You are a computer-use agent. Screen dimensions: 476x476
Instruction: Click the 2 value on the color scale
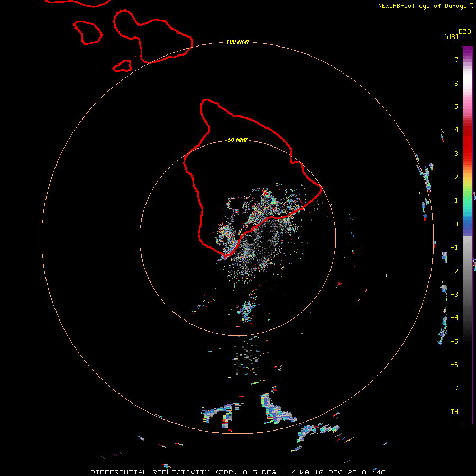(456, 177)
